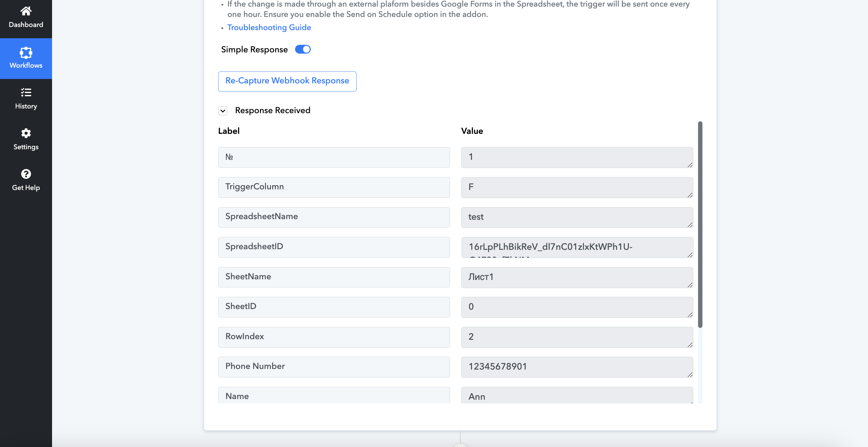This screenshot has height=447, width=868.
Task: Click the SpreadsheetName value field showing test
Action: click(577, 217)
